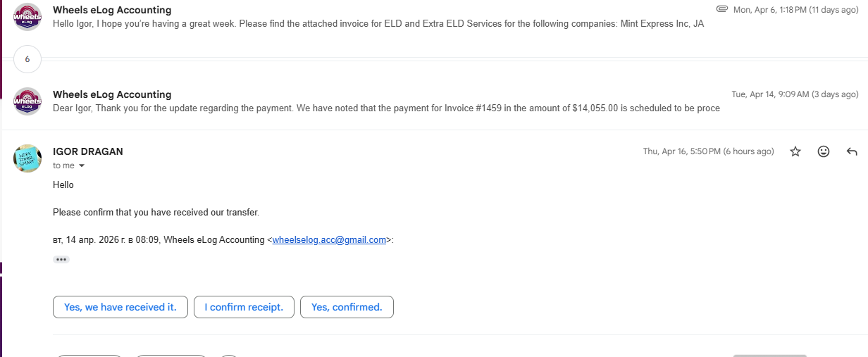Open the wheelselog.acc@gmail.com email link
868x357 pixels.
[x=329, y=240]
